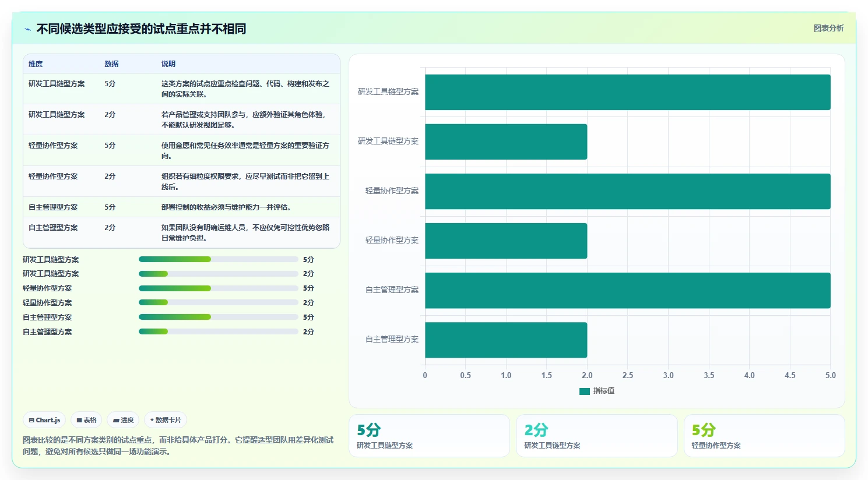Click the x-axis tick label 2.5
Viewport: 868px width, 480px height.
pos(628,375)
